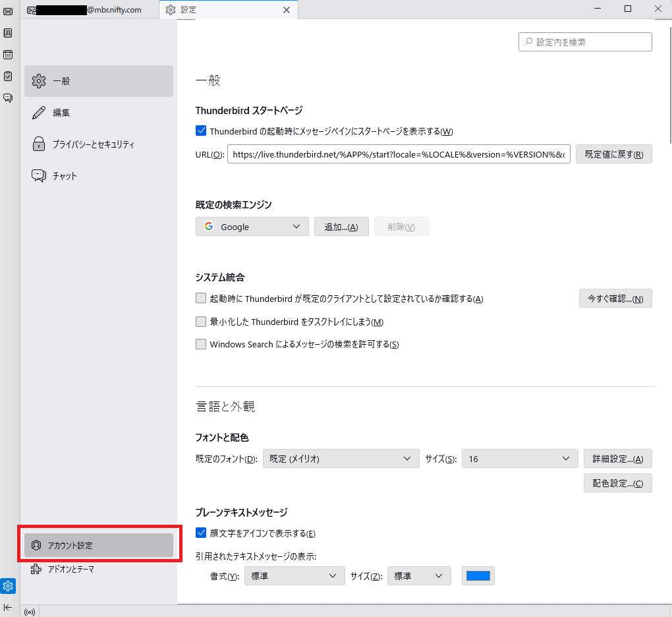Screen dimensions: 672x617
Task: Click the settings gear in spaces toolbar
Action: pyautogui.click(x=8, y=586)
